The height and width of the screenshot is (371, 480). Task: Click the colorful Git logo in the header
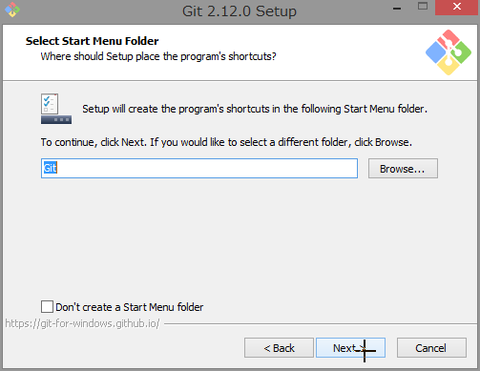(x=448, y=52)
